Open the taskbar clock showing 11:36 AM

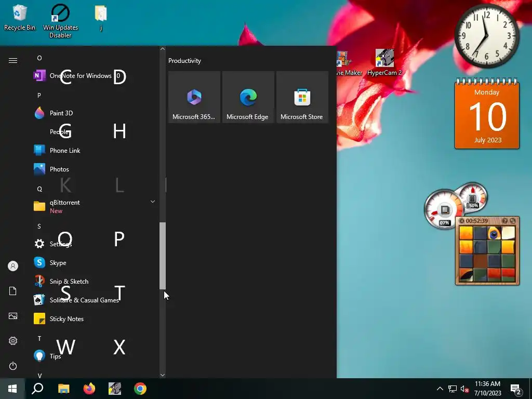(x=487, y=389)
